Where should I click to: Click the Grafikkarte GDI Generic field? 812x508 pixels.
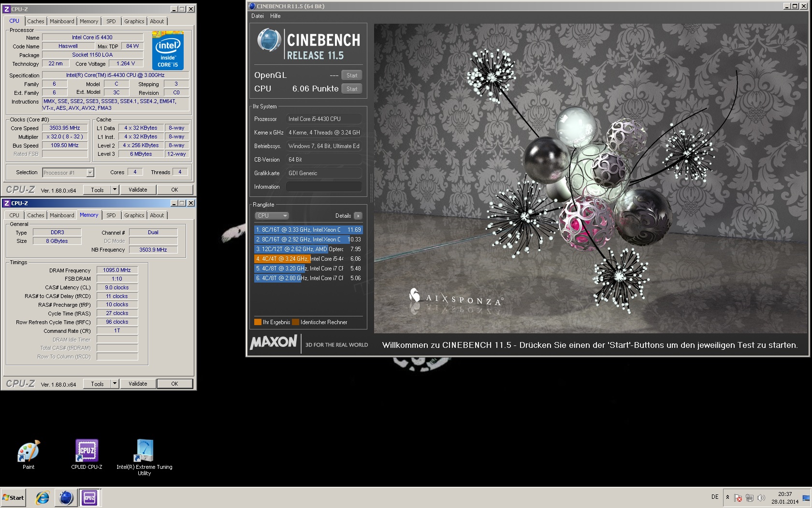pyautogui.click(x=324, y=173)
